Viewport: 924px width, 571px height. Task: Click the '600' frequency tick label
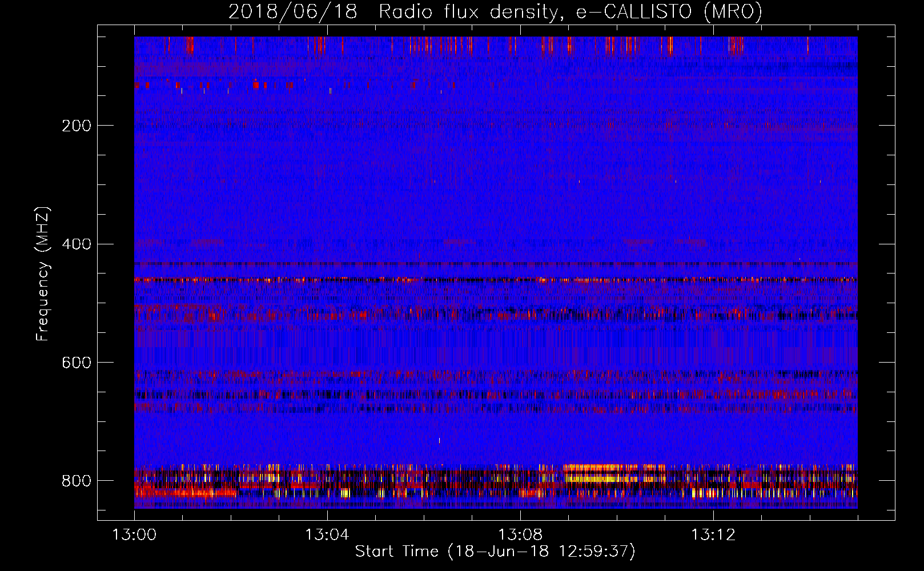[77, 363]
